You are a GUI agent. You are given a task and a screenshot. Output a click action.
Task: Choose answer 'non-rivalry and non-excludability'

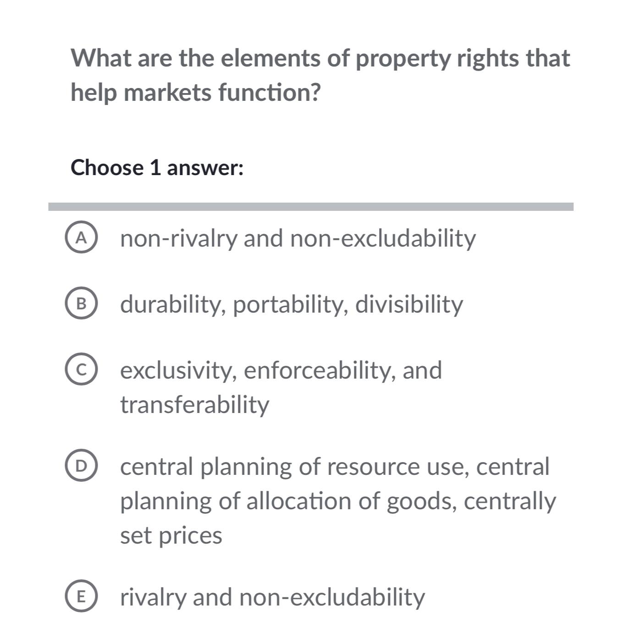(x=298, y=238)
